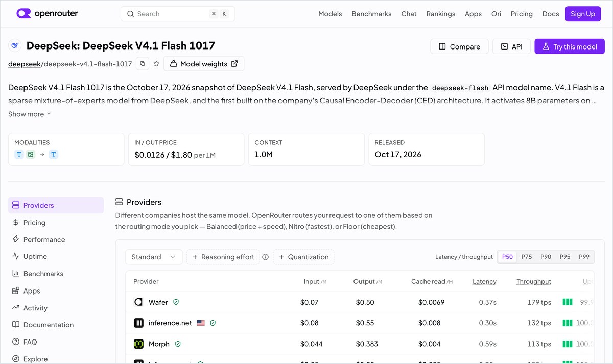613x364 pixels.
Task: Open Models in the top navigation
Action: point(330,14)
